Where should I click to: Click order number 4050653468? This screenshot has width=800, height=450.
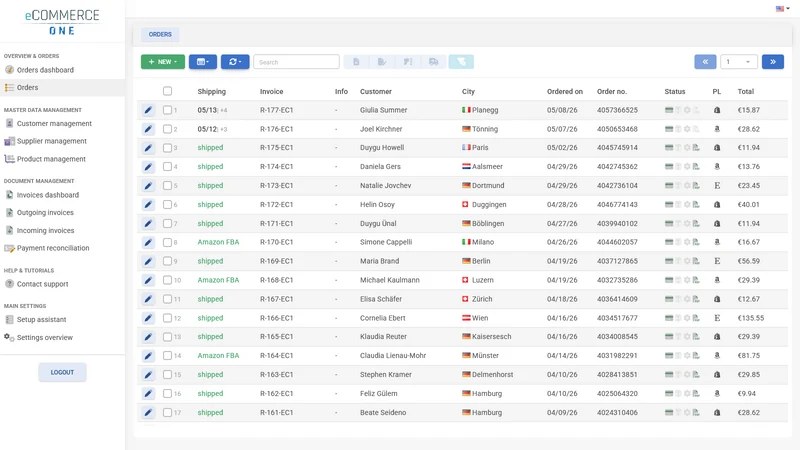(x=617, y=129)
